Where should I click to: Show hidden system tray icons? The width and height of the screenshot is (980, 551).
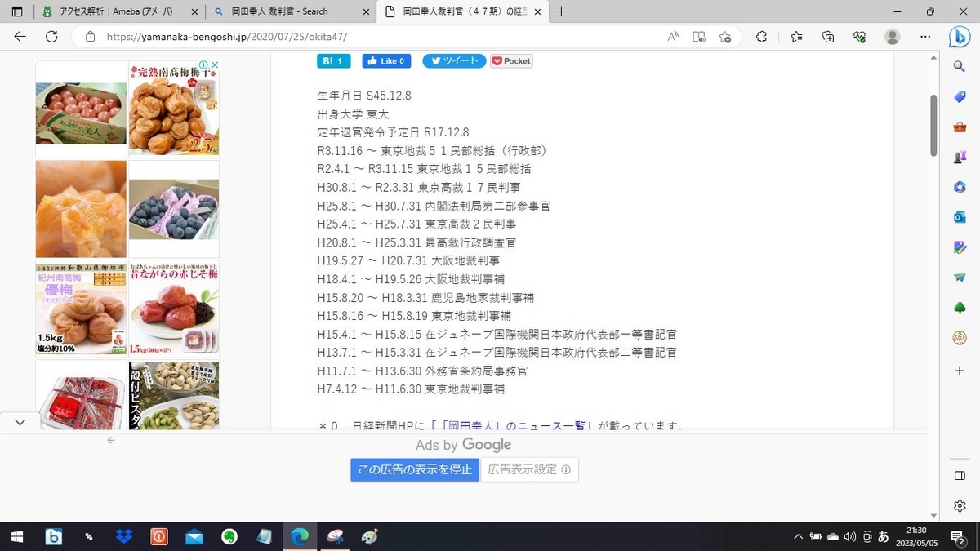798,536
